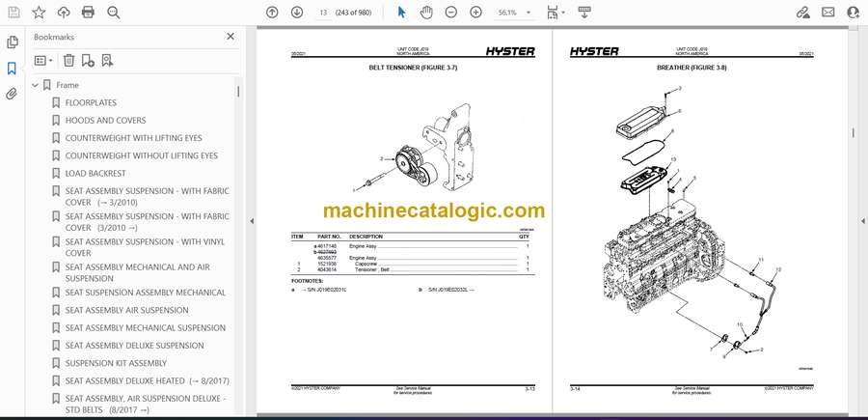Image resolution: width=868 pixels, height=420 pixels.
Task: Expand right tools pane arrow
Action: pos(863,221)
